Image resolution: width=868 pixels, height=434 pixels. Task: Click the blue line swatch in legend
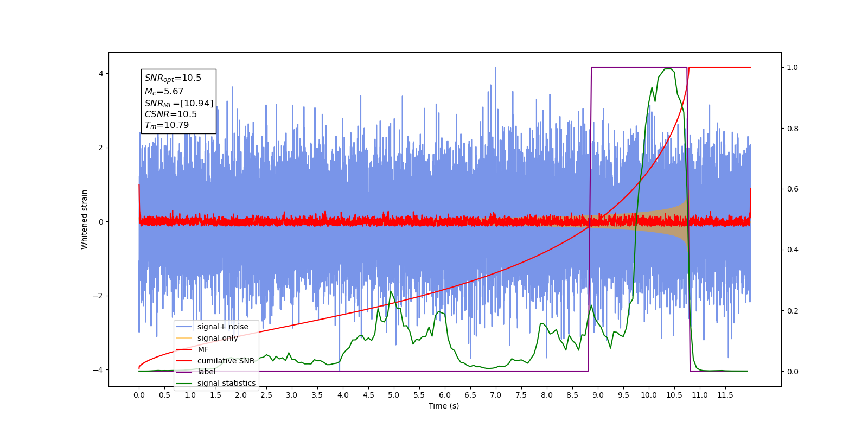click(x=185, y=327)
